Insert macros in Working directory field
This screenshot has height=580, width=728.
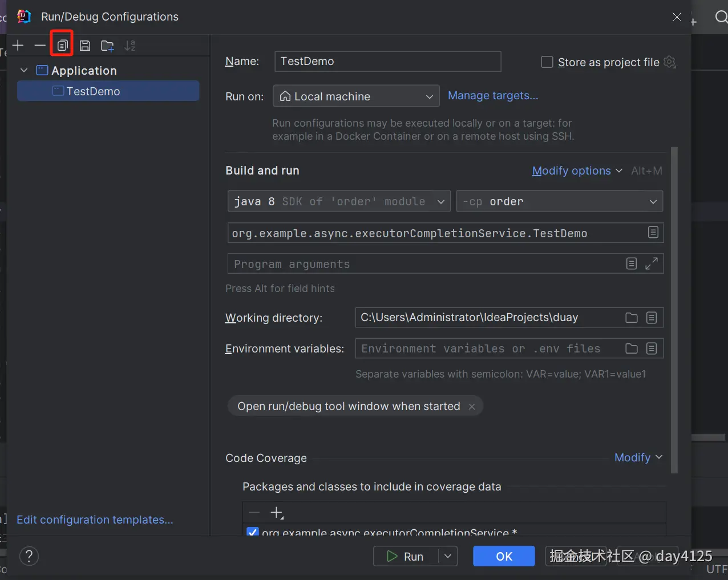click(652, 318)
